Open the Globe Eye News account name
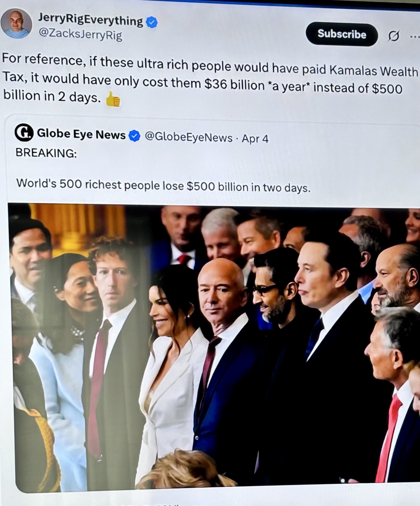Image resolution: width=420 pixels, height=506 pixels. click(81, 134)
